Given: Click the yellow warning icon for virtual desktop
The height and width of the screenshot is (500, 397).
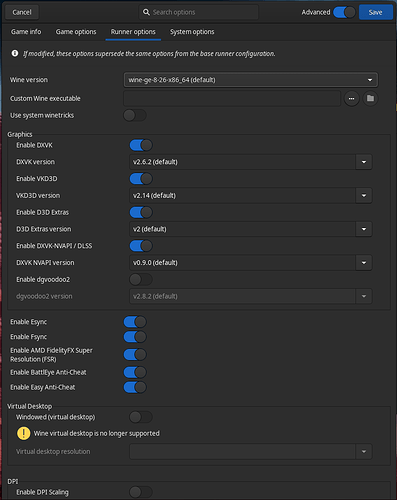Looking at the screenshot, I should point(23,433).
